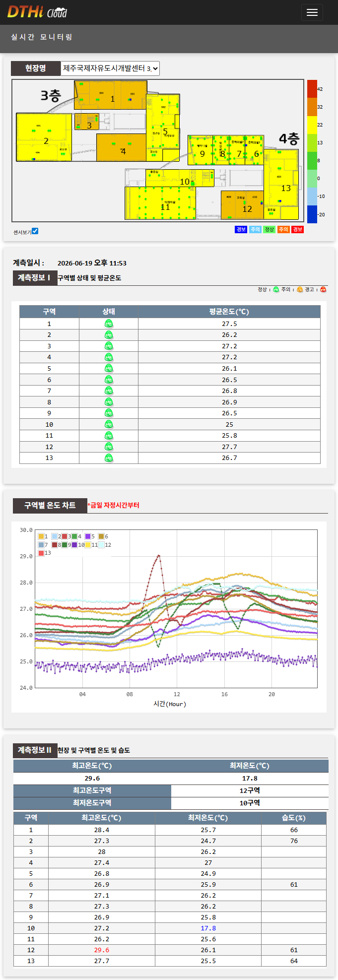Click zone 7 status icon in table
338x980 pixels.
coord(109,391)
